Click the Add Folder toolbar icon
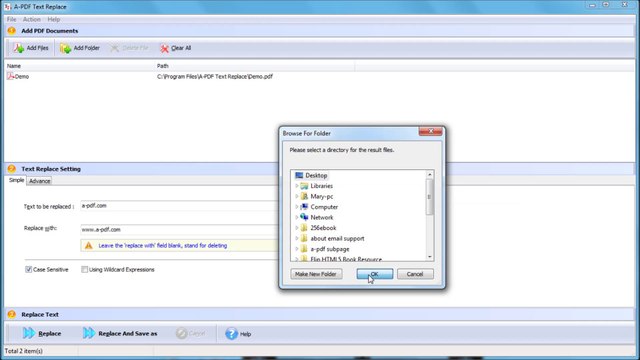The image size is (640, 360). [x=65, y=48]
